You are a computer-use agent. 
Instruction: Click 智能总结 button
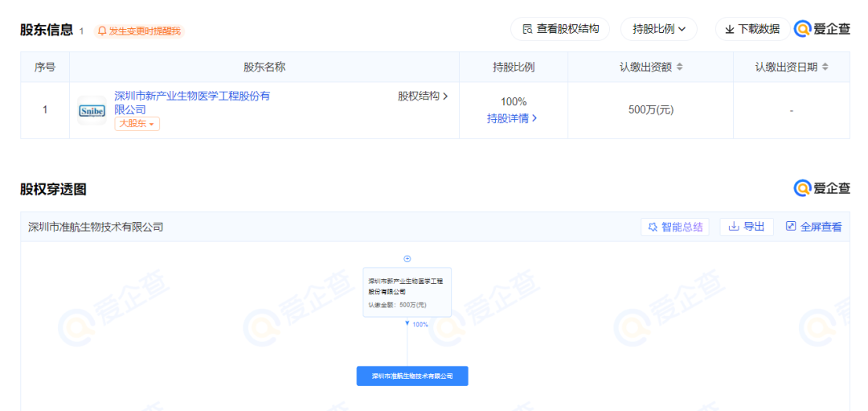point(675,227)
